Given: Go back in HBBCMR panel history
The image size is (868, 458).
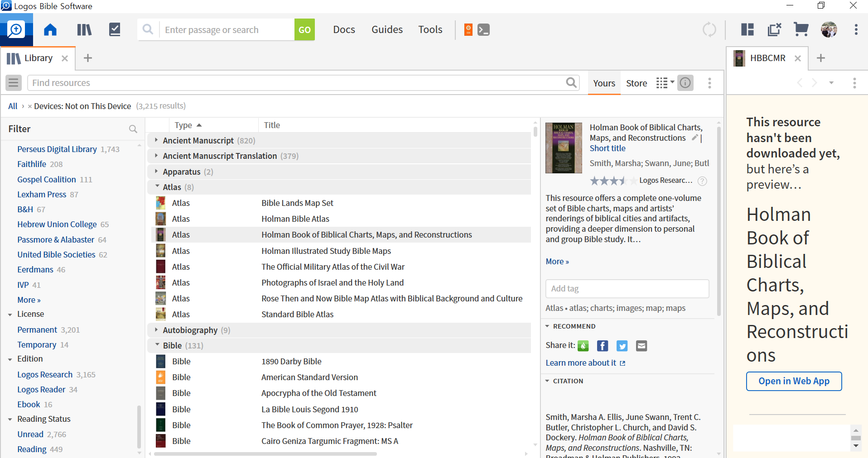Looking at the screenshot, I should (800, 83).
